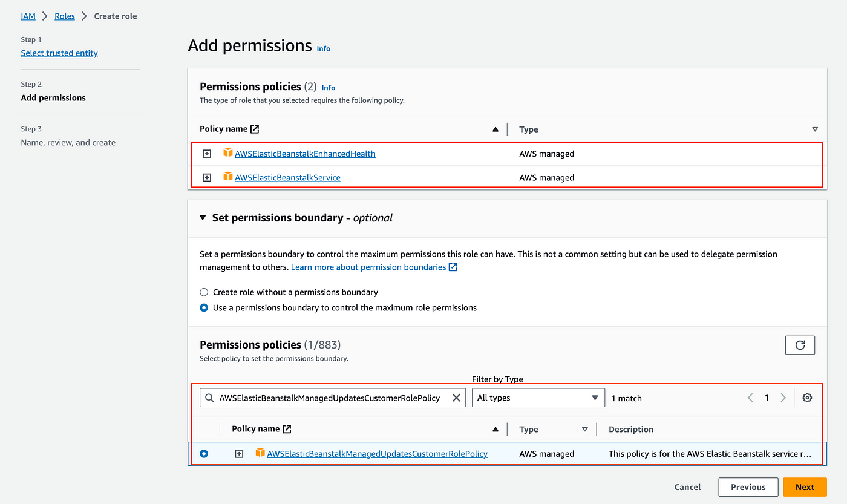The height and width of the screenshot is (504, 847).
Task: Sort top table by Type arrow
Action: (815, 129)
